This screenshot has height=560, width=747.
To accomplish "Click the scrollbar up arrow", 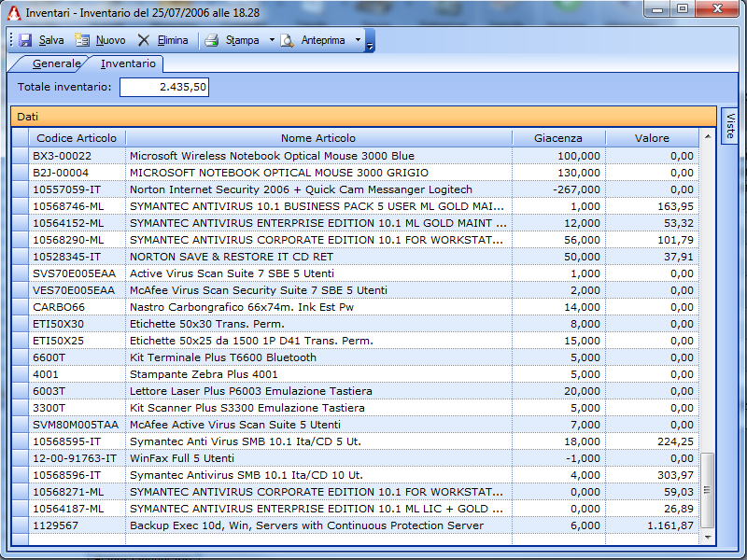I will click(708, 136).
